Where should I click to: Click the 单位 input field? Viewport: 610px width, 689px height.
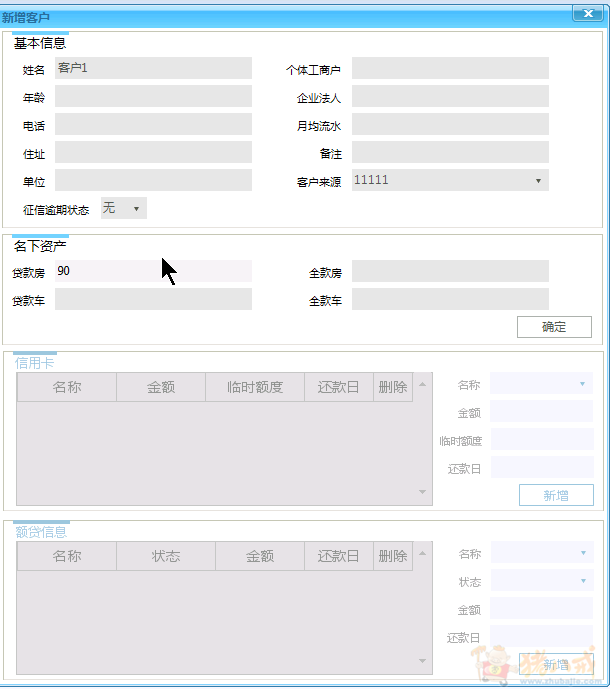(x=153, y=180)
